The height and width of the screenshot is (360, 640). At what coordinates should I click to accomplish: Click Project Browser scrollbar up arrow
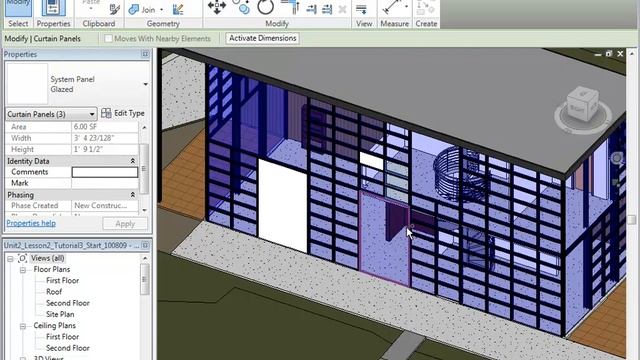click(x=145, y=258)
